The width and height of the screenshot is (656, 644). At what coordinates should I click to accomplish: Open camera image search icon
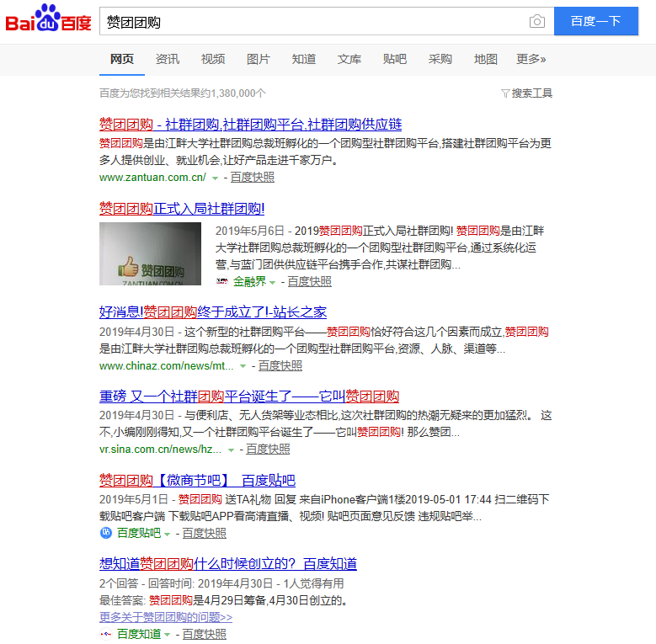536,21
